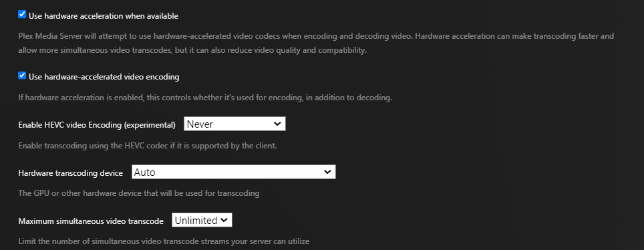Click the 'Use hardware acceleration when available' label

click(x=104, y=16)
